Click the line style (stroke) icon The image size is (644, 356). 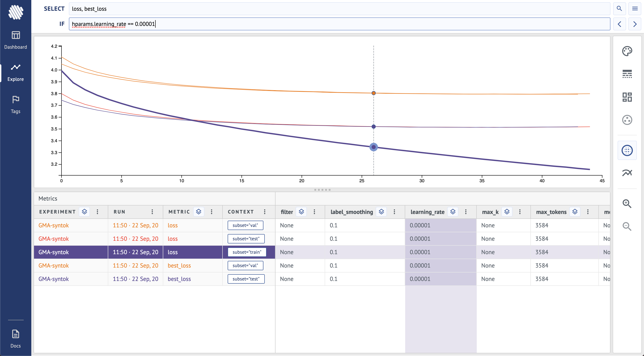coord(627,74)
